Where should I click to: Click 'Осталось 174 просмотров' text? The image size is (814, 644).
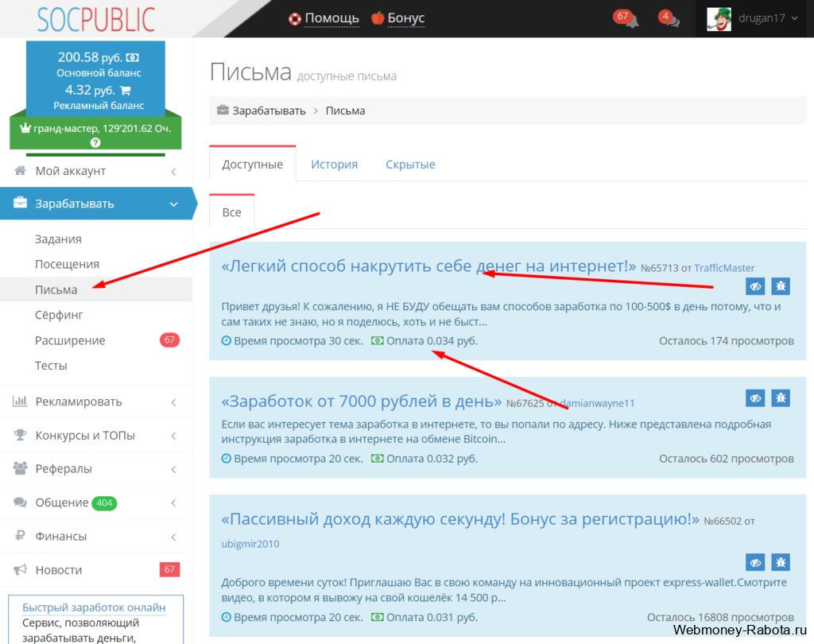(x=727, y=341)
